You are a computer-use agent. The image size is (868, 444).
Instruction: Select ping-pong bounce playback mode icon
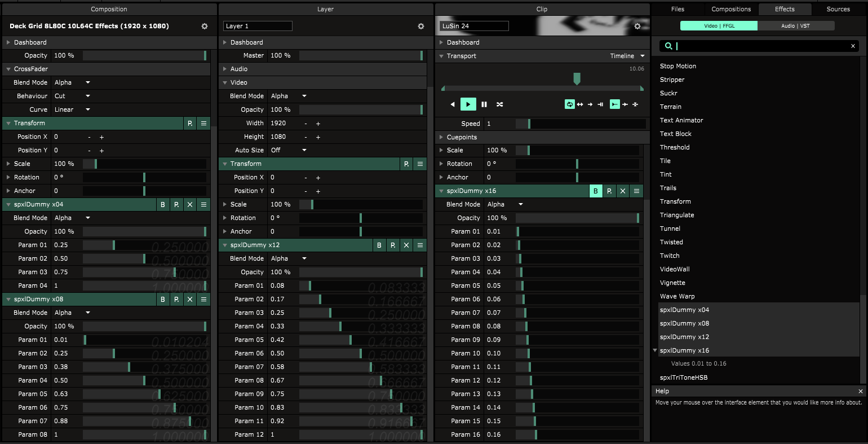pos(580,104)
